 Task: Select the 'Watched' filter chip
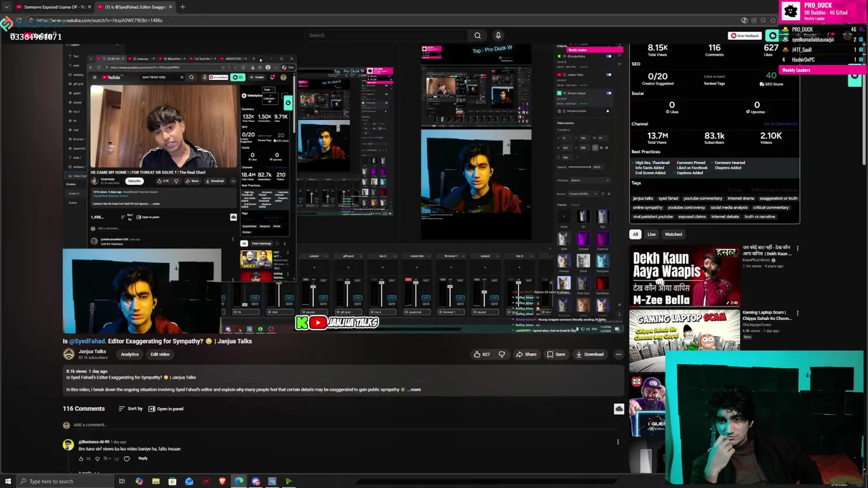673,235
